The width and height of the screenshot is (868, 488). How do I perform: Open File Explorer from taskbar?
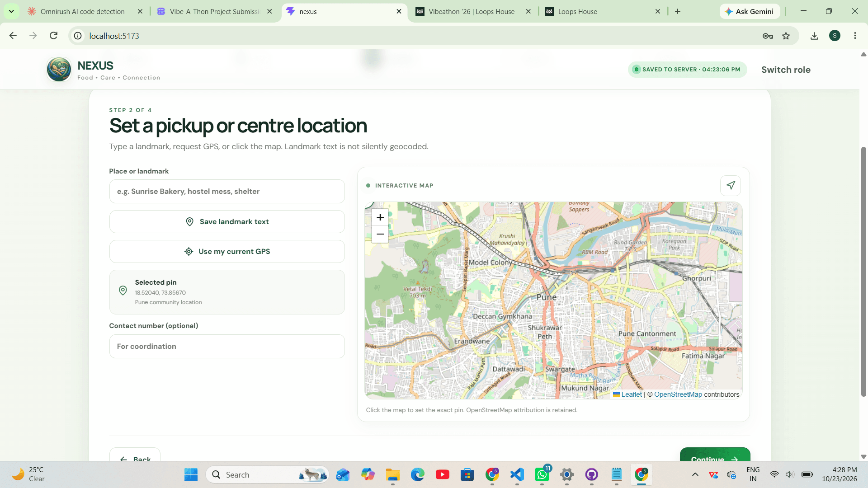pos(392,474)
